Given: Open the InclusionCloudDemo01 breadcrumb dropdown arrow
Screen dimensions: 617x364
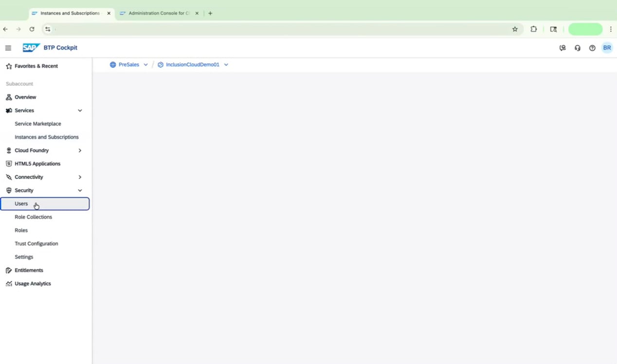Looking at the screenshot, I should [x=226, y=65].
